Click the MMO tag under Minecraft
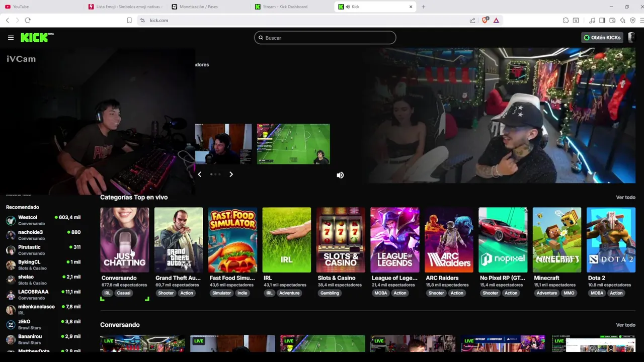The image size is (644, 362). coord(569,293)
